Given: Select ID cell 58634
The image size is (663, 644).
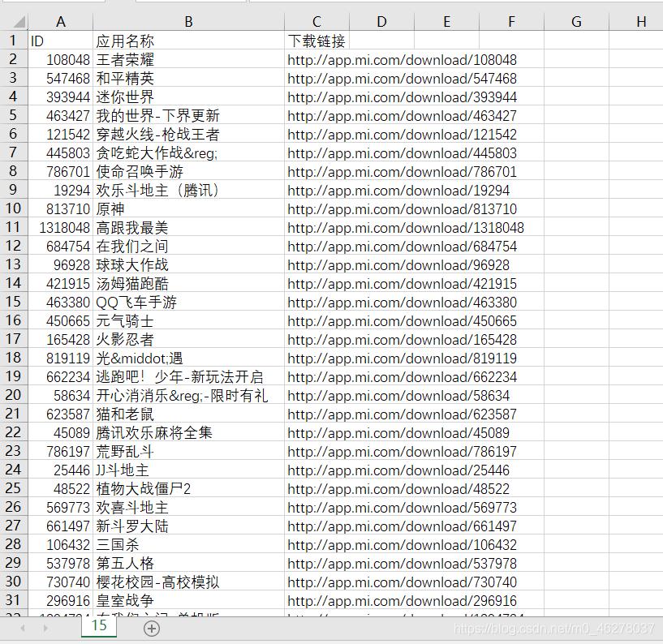Looking at the screenshot, I should [61, 396].
